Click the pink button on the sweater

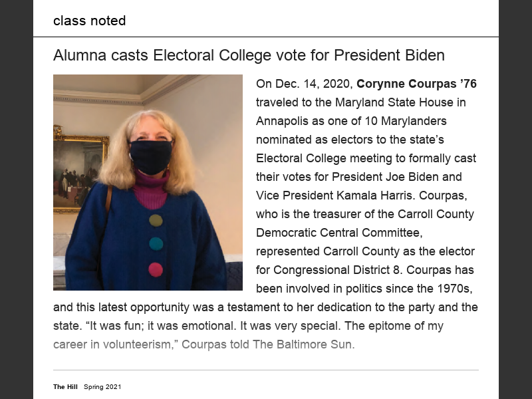156,269
